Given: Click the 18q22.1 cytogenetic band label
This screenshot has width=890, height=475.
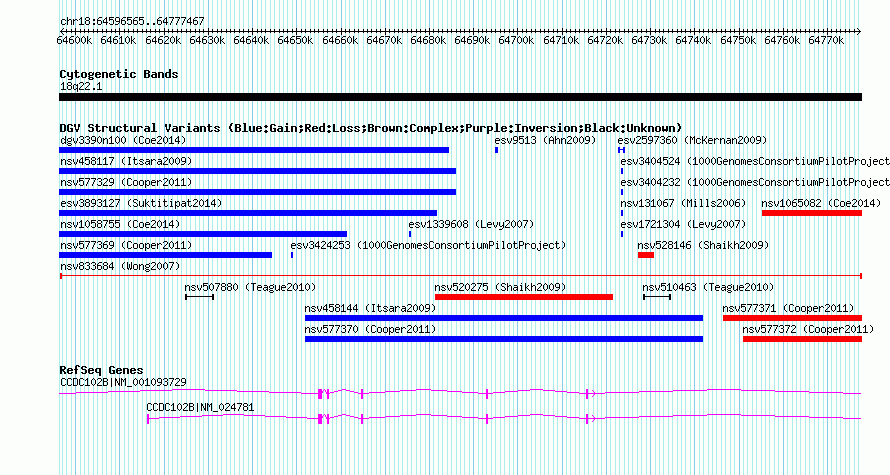Looking at the screenshot, I should coord(81,86).
